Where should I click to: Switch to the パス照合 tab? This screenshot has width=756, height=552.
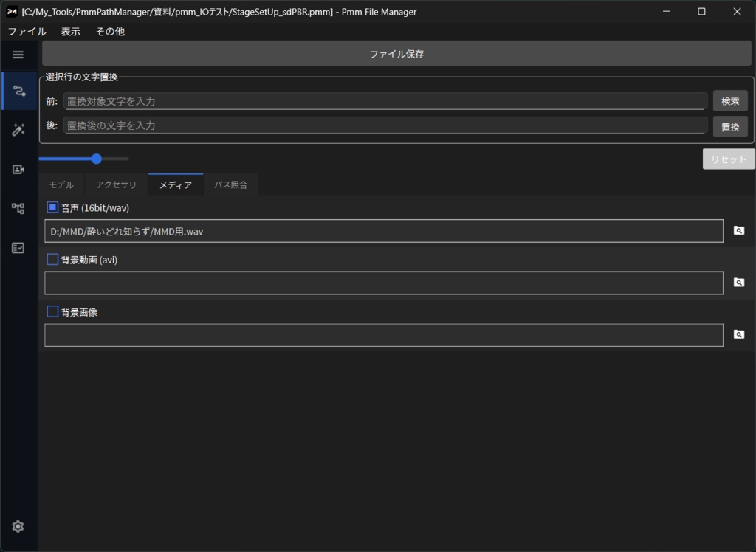pos(231,184)
